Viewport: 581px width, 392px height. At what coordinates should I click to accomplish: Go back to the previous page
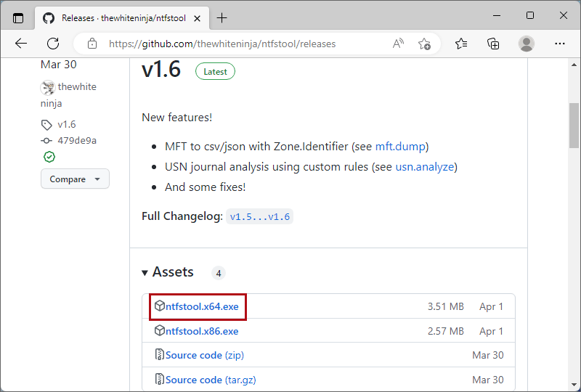(21, 44)
